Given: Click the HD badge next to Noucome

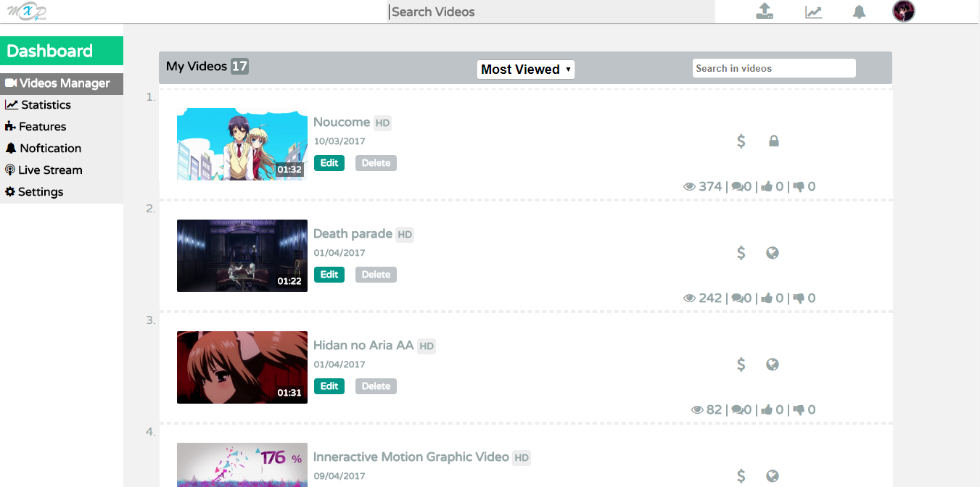Looking at the screenshot, I should point(383,123).
